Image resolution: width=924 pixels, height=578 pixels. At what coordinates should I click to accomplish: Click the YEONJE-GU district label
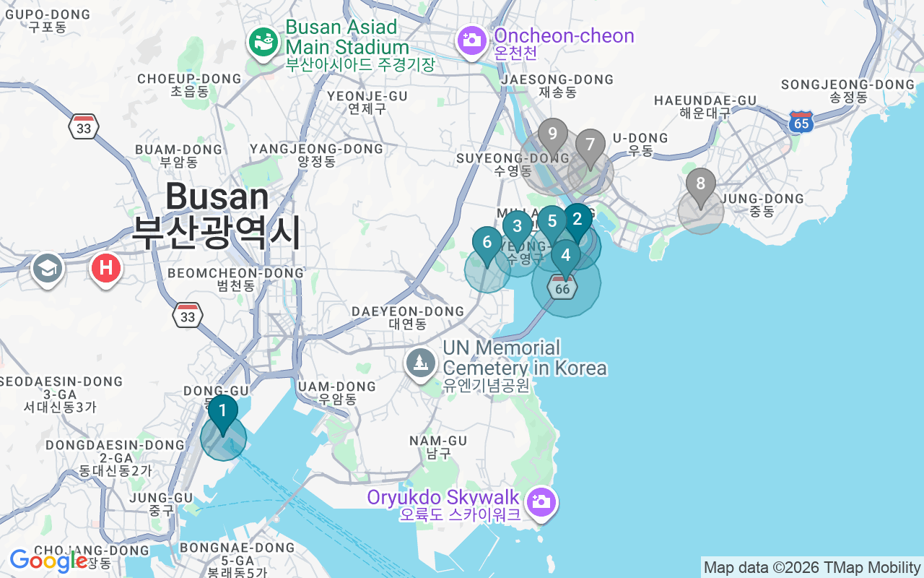(x=367, y=103)
